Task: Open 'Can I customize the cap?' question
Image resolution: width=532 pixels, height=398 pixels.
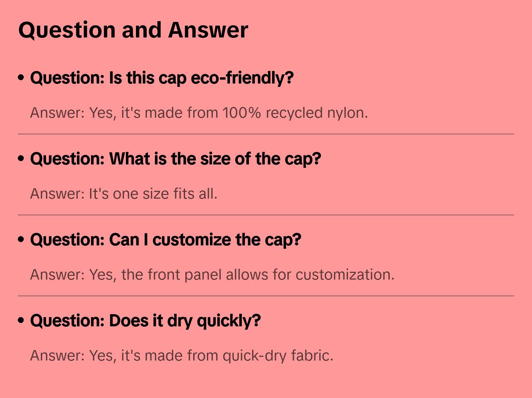Action: (x=165, y=240)
